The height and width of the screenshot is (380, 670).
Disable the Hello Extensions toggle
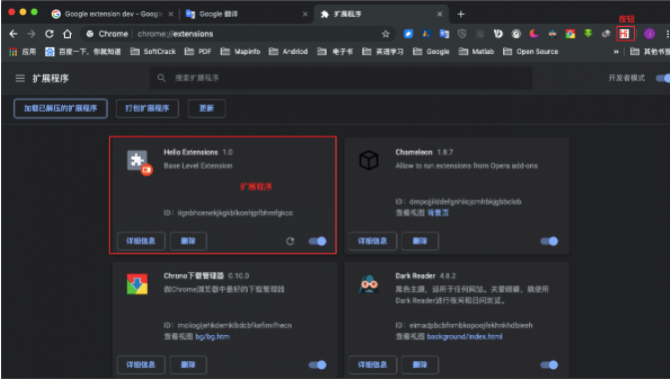(x=317, y=241)
